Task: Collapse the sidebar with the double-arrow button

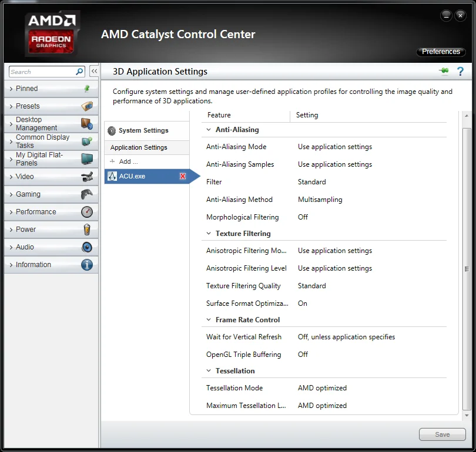Action: click(94, 71)
